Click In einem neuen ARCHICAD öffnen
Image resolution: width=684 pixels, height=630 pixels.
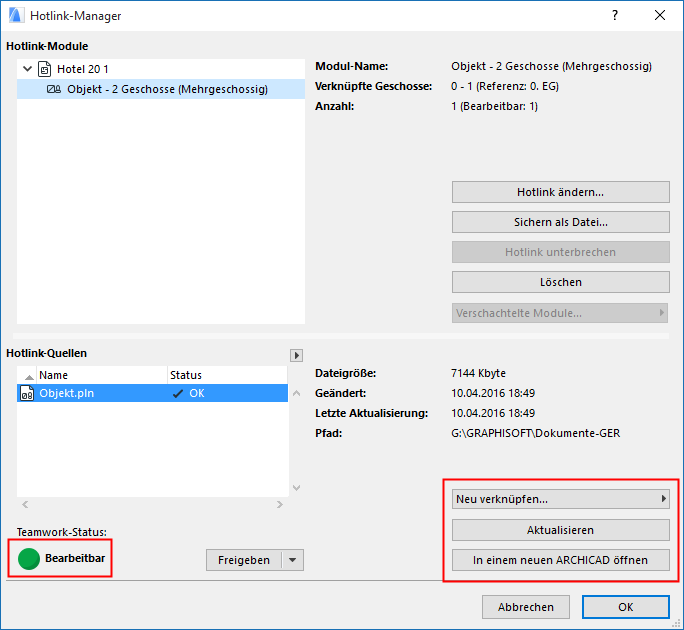click(561, 560)
